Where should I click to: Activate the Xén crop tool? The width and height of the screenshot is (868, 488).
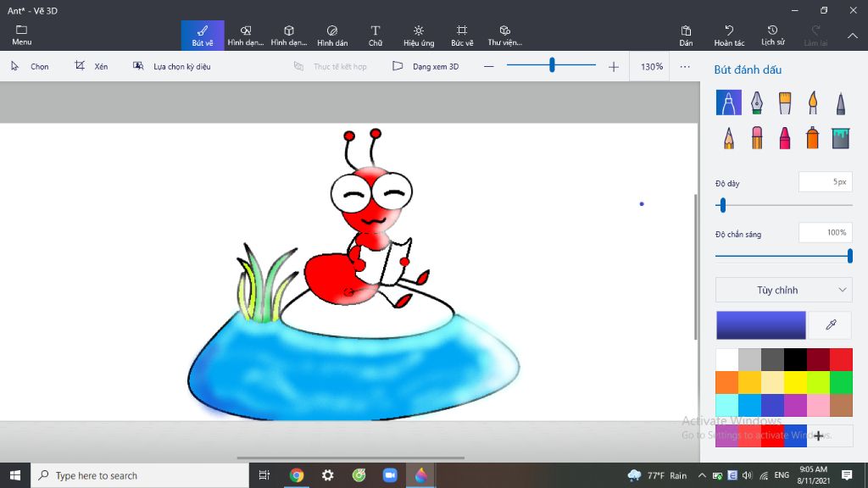point(92,66)
